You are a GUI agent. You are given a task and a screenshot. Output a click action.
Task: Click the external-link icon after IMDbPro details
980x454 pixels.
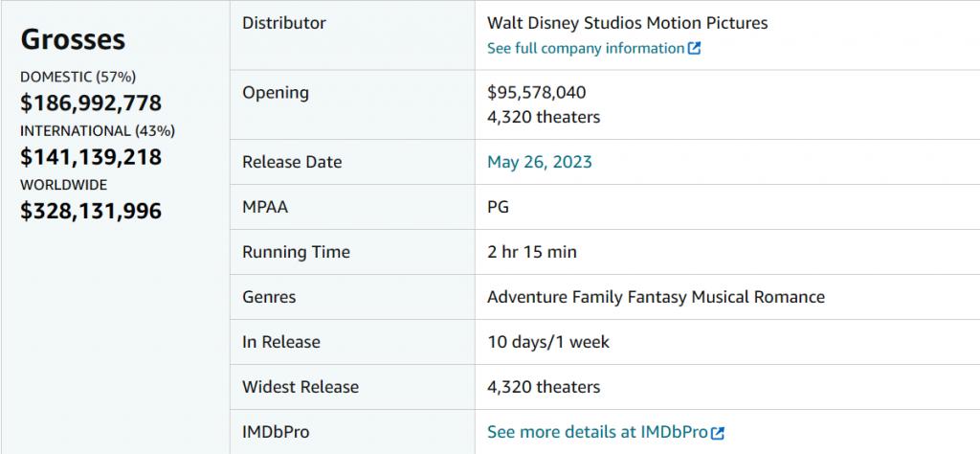pyautogui.click(x=718, y=433)
